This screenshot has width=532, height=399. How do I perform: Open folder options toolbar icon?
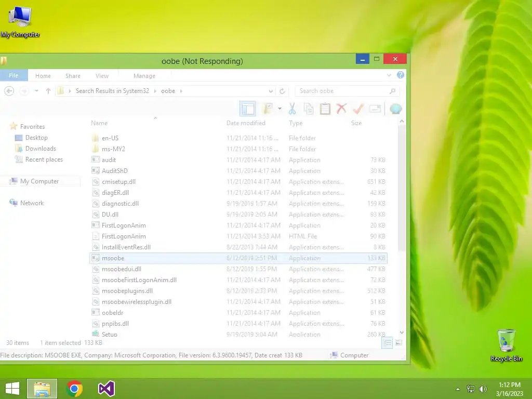pos(268,109)
